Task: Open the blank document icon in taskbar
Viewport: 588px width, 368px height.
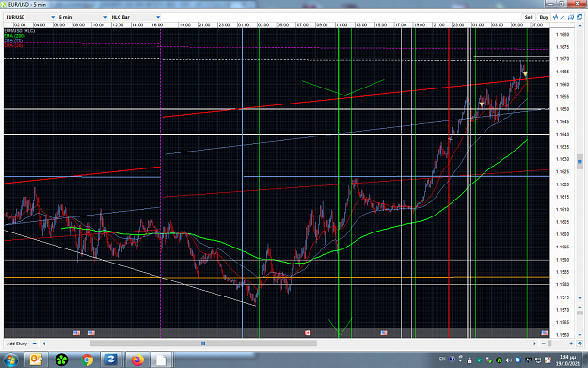Action: point(161,360)
